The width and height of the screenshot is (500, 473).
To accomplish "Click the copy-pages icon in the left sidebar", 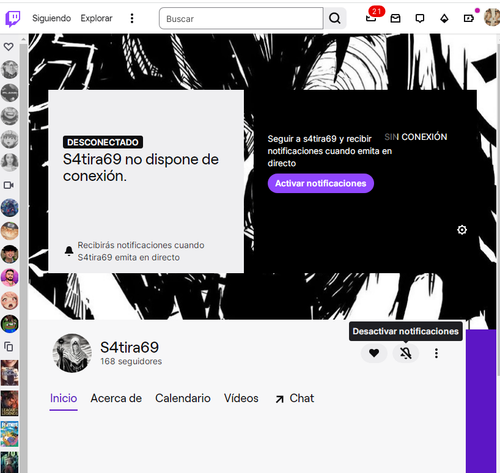I will point(9,347).
